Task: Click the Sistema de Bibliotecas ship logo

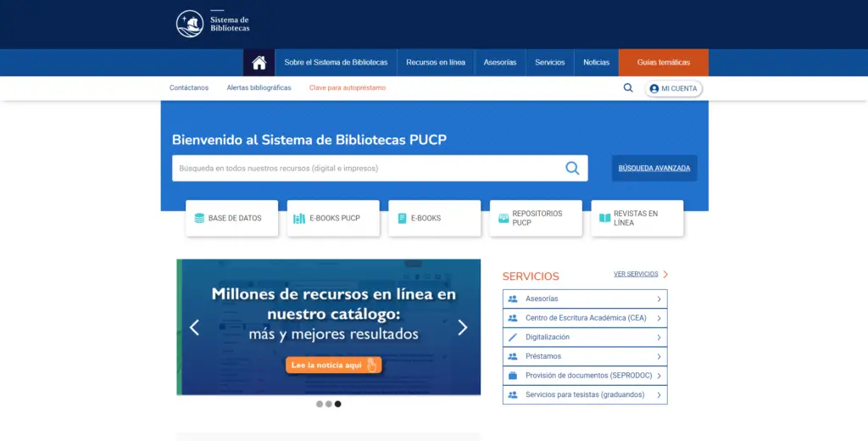Action: click(190, 24)
